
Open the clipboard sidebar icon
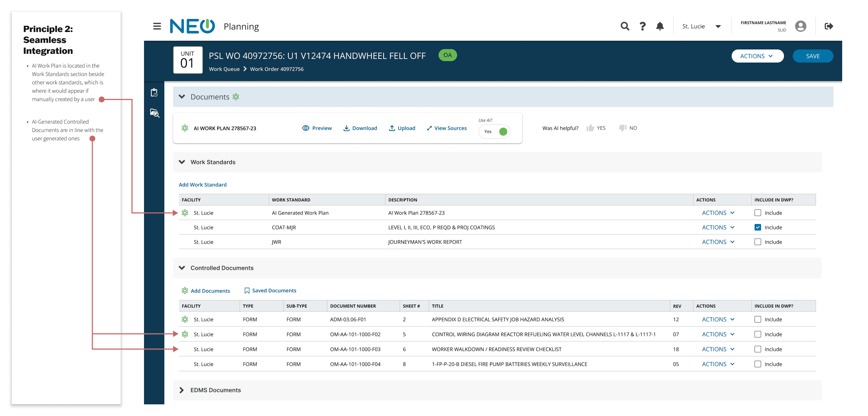tap(154, 93)
